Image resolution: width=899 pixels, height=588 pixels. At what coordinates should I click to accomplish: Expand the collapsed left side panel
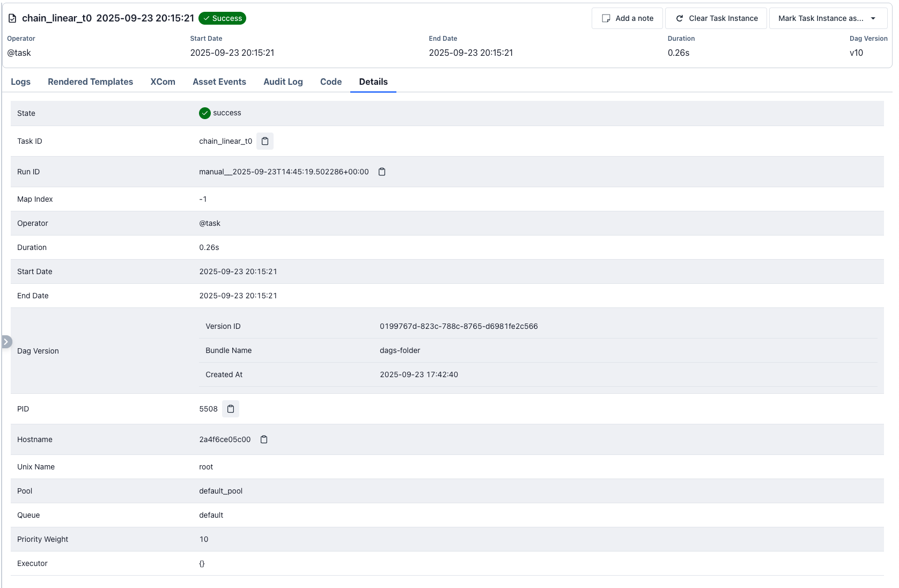[6, 342]
